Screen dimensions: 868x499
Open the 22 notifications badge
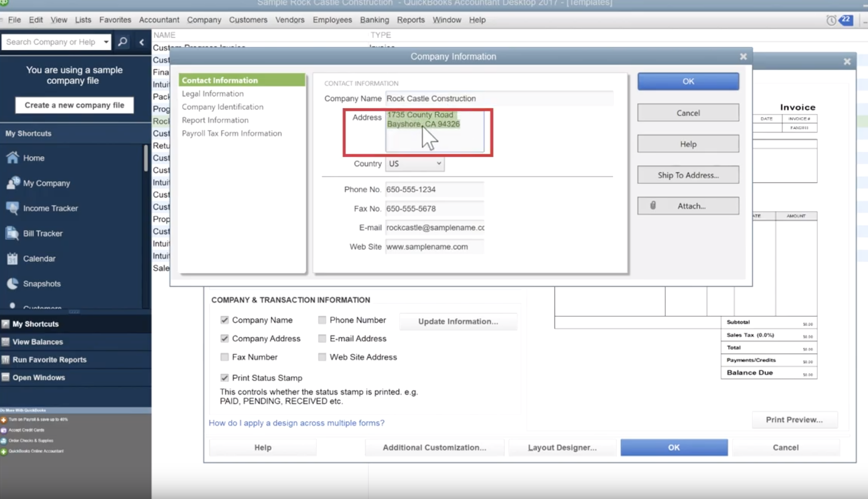pyautogui.click(x=846, y=19)
